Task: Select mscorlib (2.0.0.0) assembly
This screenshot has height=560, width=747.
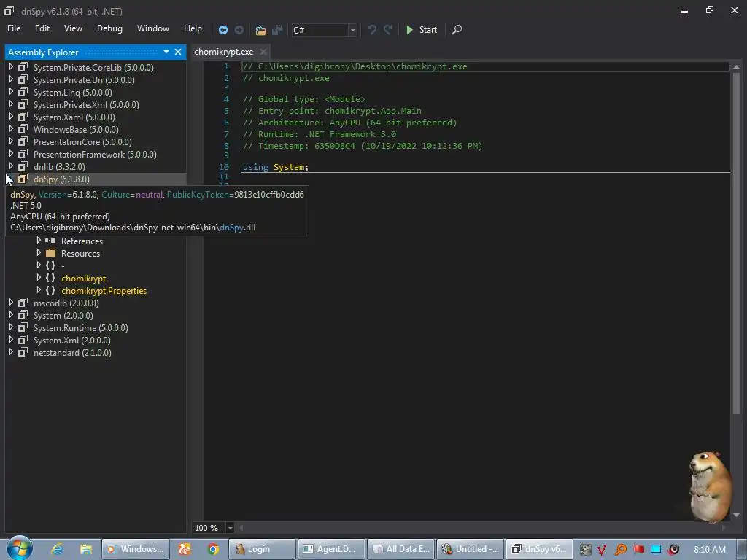Action: [66, 303]
